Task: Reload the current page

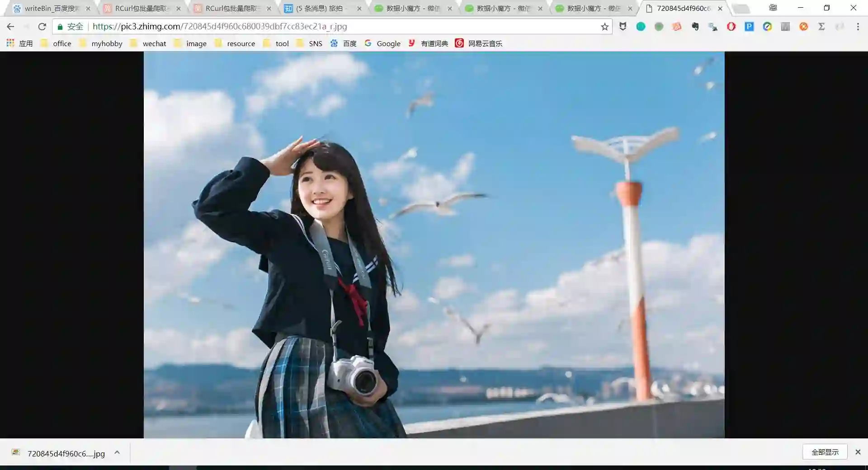Action: pyautogui.click(x=42, y=27)
